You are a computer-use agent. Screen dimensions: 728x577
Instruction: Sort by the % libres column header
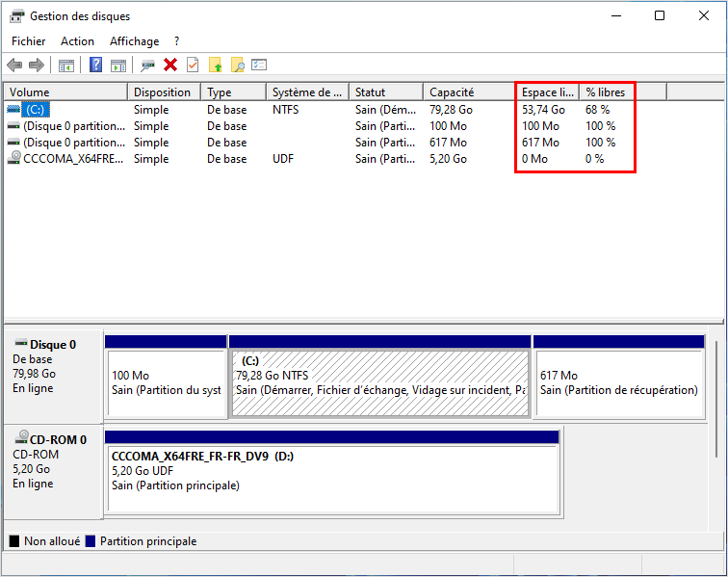(606, 92)
